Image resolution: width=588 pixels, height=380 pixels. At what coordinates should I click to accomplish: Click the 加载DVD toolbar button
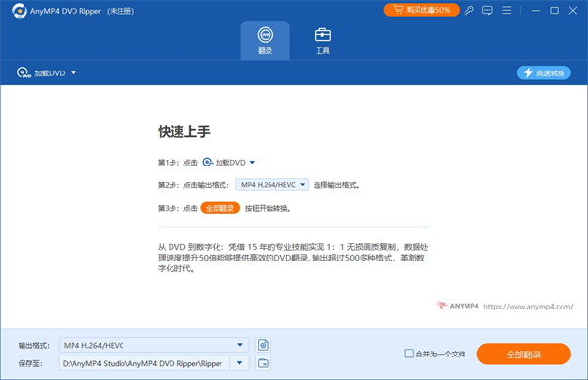point(41,73)
